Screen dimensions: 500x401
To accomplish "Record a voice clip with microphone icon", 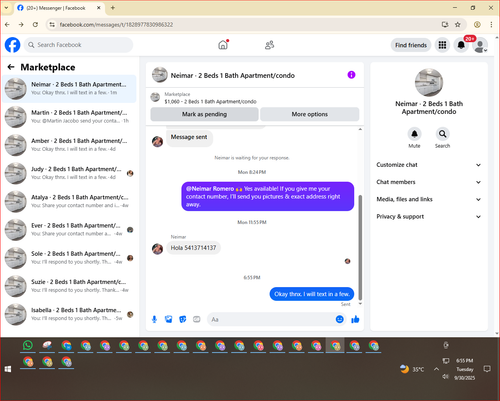I will tap(154, 319).
